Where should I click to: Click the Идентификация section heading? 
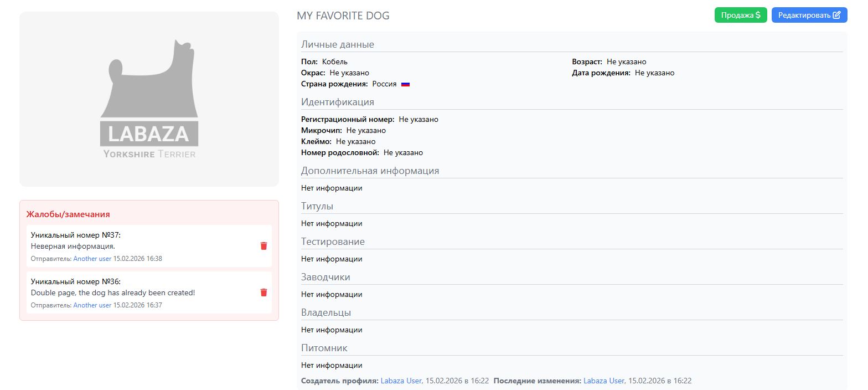click(x=338, y=102)
